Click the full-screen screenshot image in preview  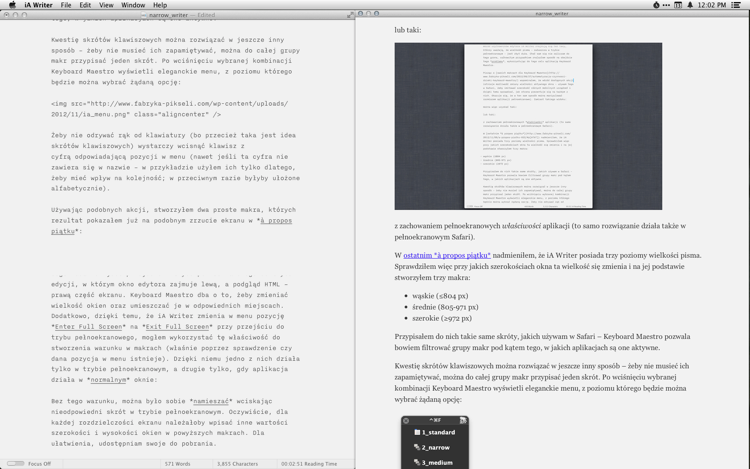pyautogui.click(x=528, y=126)
